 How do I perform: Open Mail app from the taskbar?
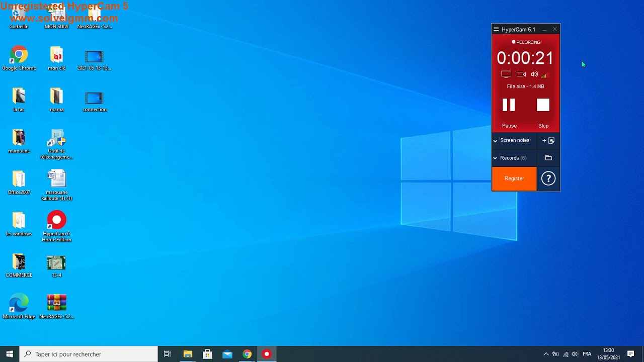pyautogui.click(x=227, y=354)
